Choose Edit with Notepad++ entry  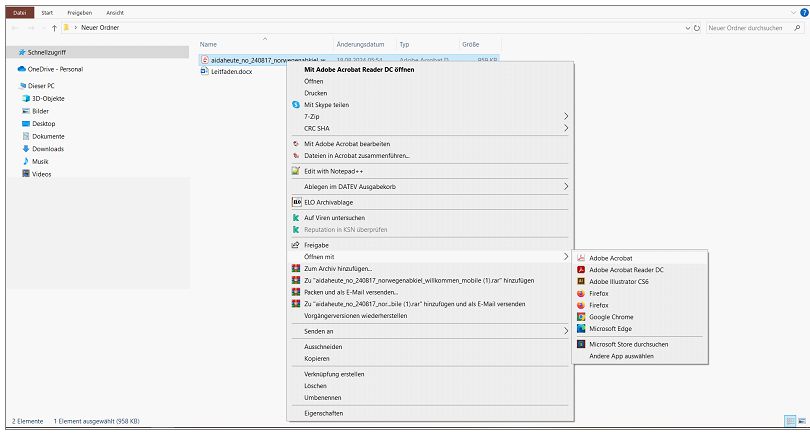coord(334,170)
